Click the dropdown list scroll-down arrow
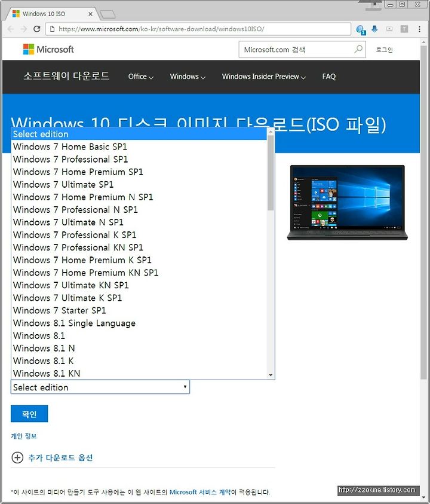430x504 pixels. (271, 375)
